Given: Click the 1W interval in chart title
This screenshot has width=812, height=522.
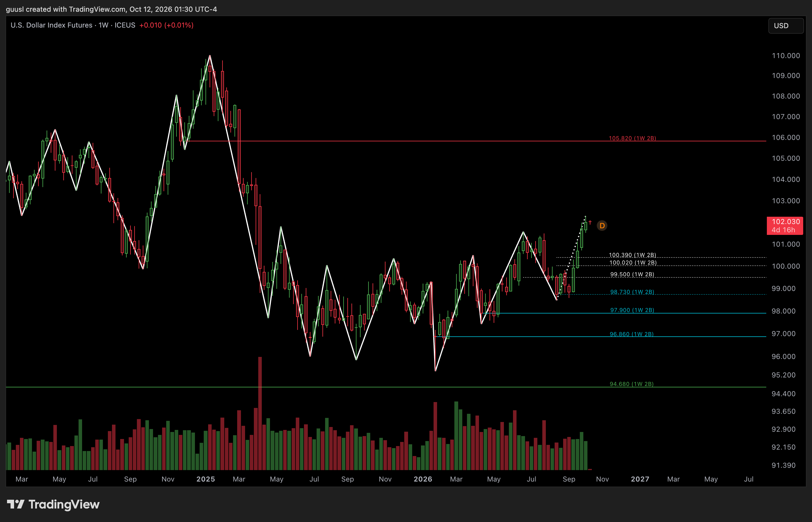Looking at the screenshot, I should [103, 25].
